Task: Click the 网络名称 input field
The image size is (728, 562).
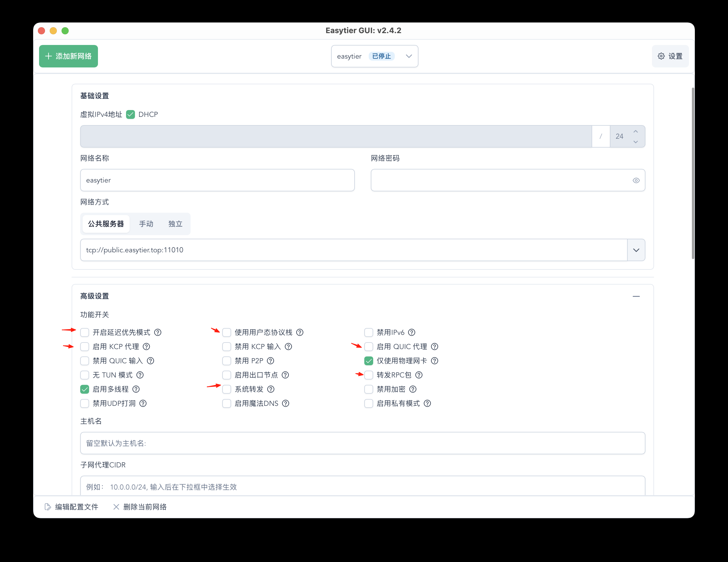Action: pos(217,180)
